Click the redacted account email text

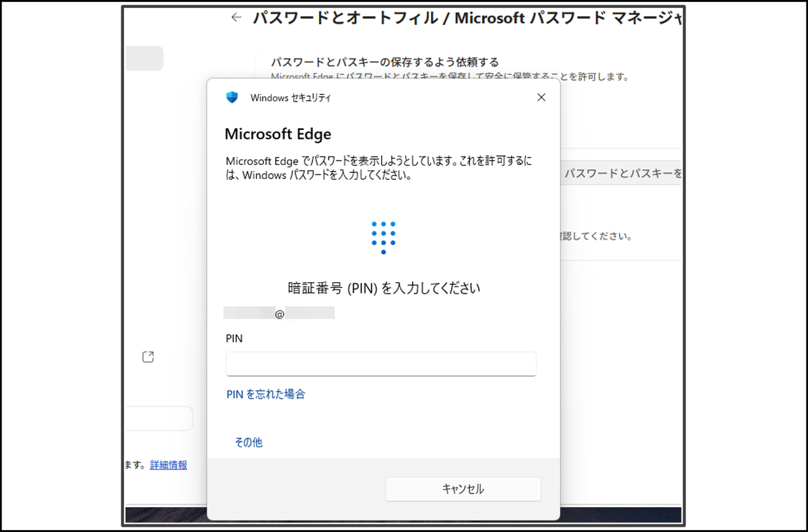click(279, 313)
